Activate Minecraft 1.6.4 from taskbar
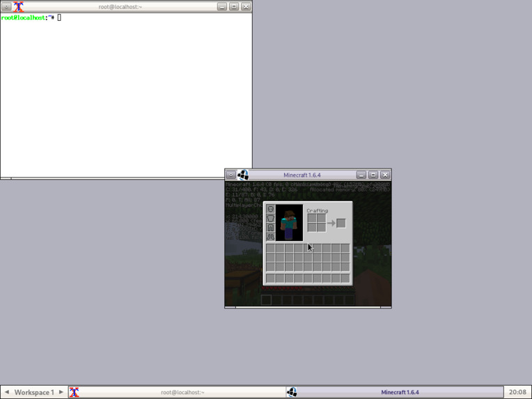532x399 pixels. pyautogui.click(x=395, y=392)
